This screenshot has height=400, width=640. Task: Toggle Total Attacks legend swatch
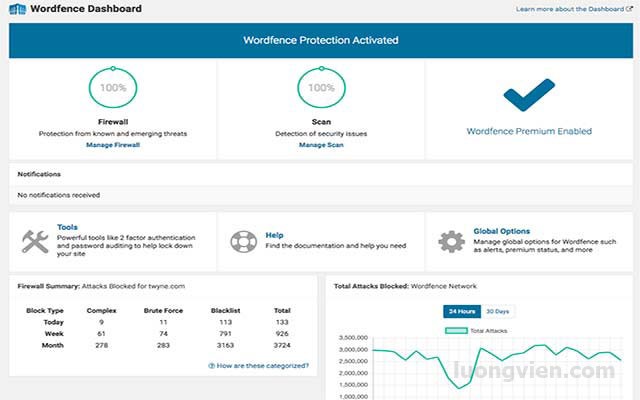pyautogui.click(x=456, y=331)
